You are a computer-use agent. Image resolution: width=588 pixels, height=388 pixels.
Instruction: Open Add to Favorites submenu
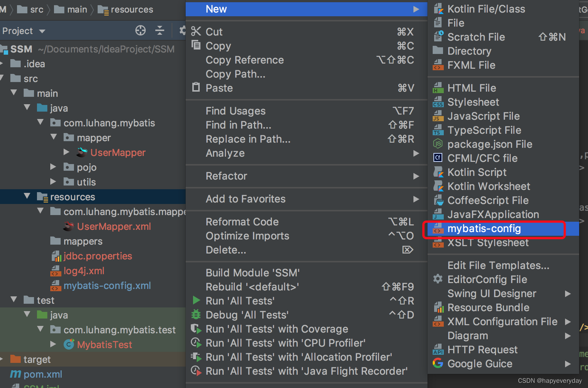(306, 199)
